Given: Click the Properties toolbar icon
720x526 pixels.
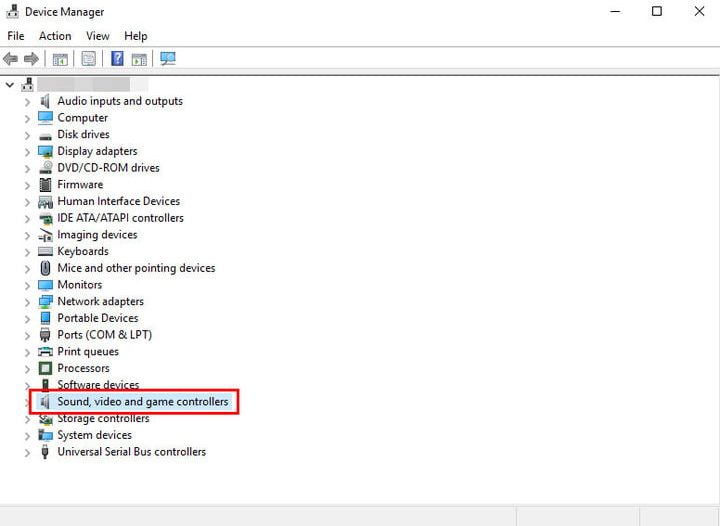Looking at the screenshot, I should (x=89, y=59).
